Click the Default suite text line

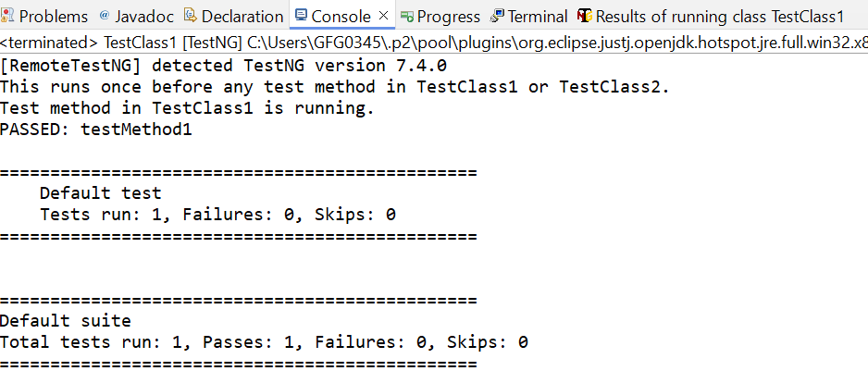pos(66,321)
